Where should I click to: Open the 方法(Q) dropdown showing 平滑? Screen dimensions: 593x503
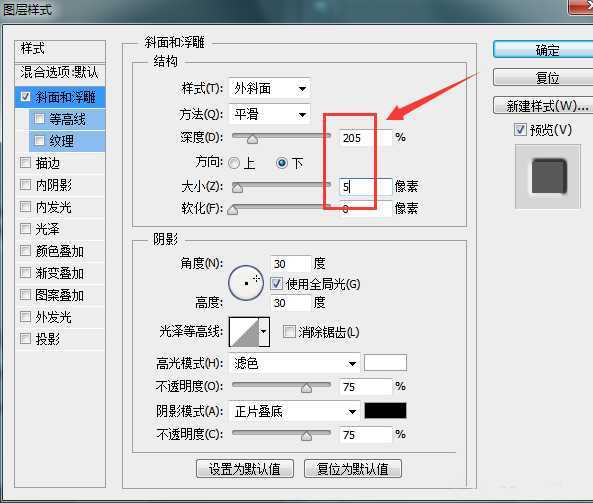pyautogui.click(x=270, y=114)
